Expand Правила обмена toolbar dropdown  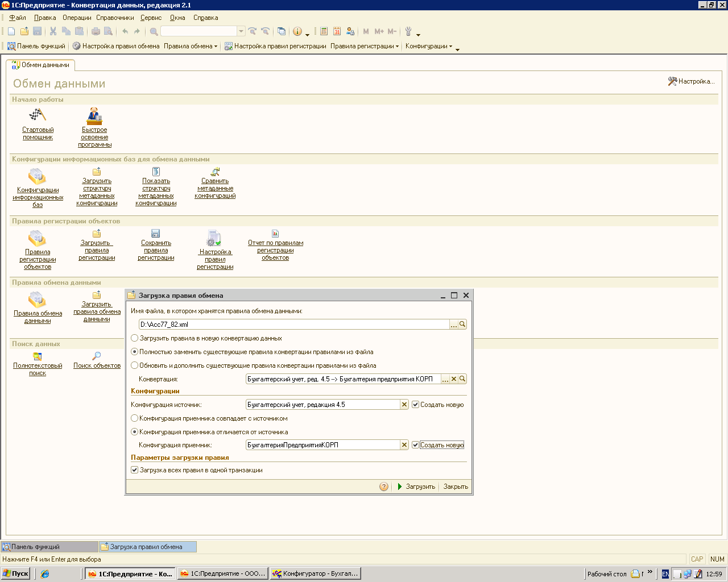click(191, 46)
